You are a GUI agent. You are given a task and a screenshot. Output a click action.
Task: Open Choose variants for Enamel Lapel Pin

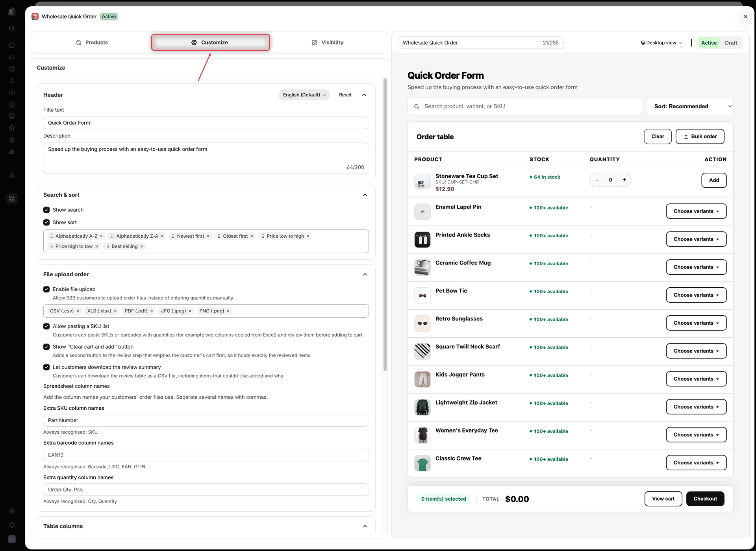pos(696,211)
